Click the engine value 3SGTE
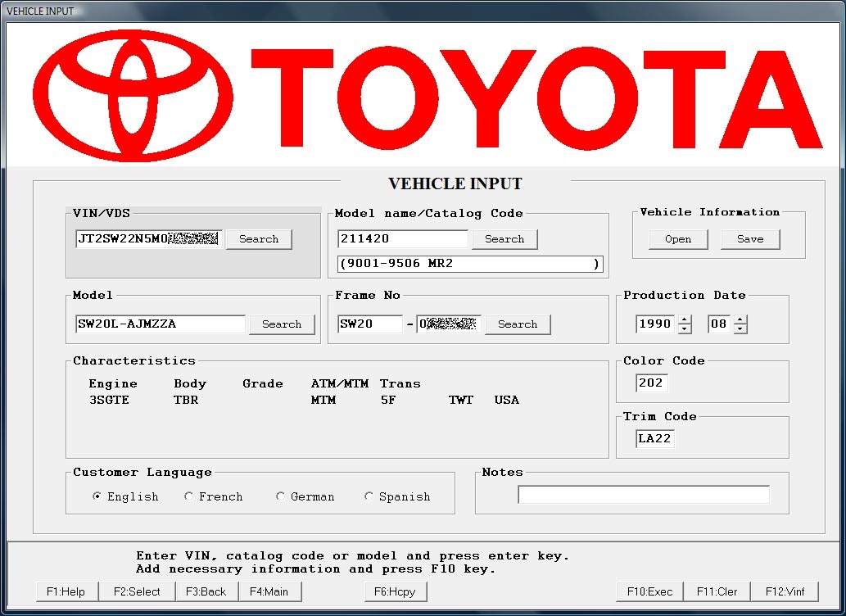This screenshot has width=846, height=616. click(109, 400)
